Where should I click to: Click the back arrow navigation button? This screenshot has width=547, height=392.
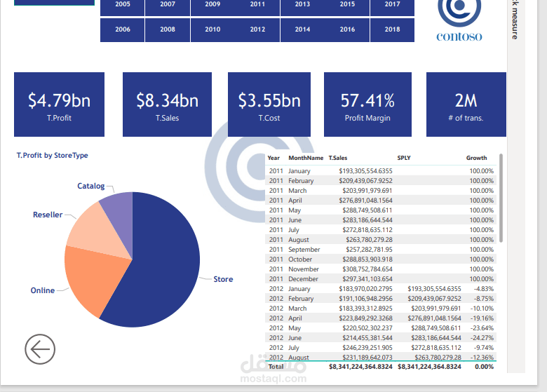click(40, 349)
